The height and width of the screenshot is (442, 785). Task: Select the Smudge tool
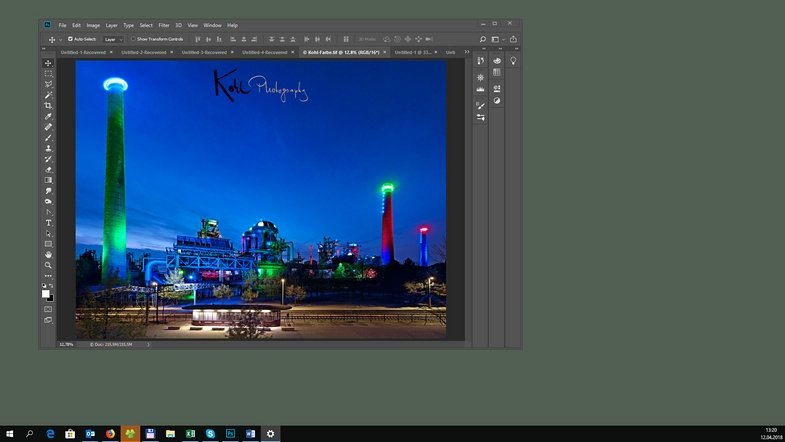click(x=48, y=191)
